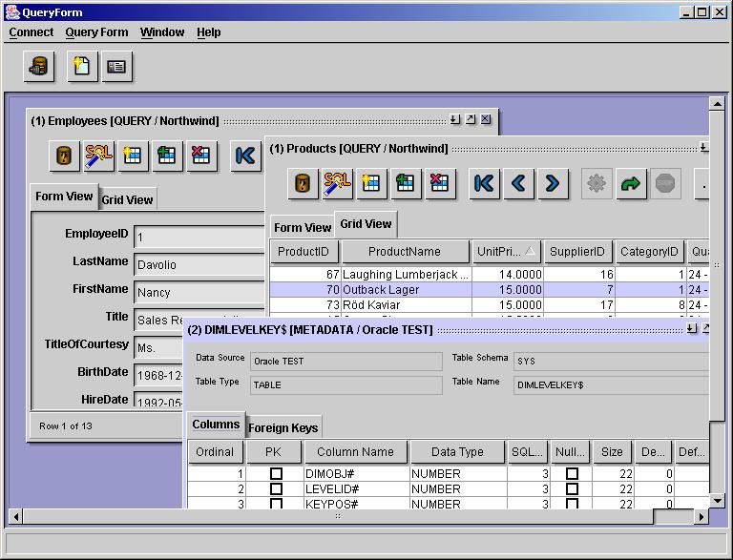This screenshot has height=560, width=733.
Task: Switch to the Foreign Keys tab
Action: coord(283,428)
